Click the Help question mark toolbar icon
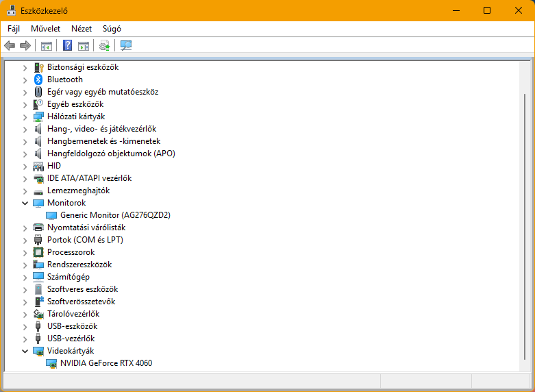Screen dimensions: 535x392 (x=68, y=45)
